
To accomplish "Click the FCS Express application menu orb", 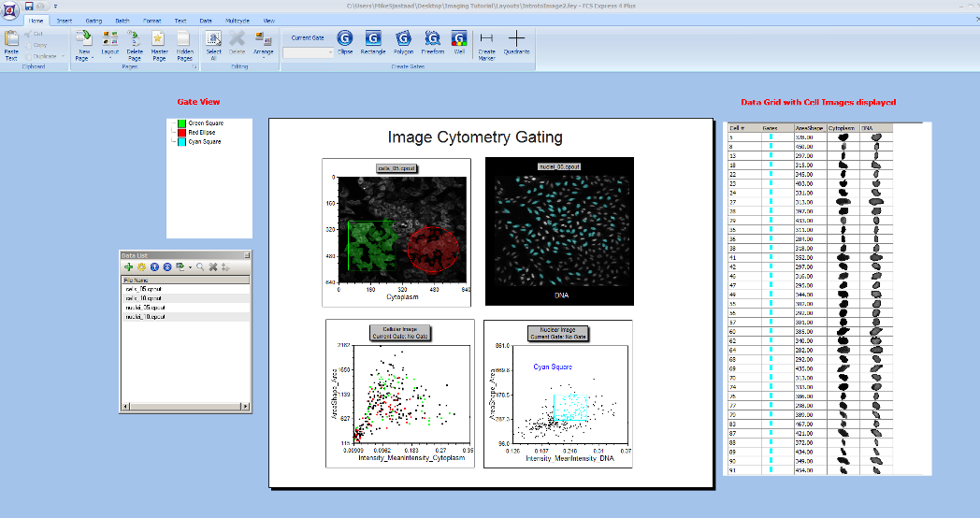I will point(10,9).
